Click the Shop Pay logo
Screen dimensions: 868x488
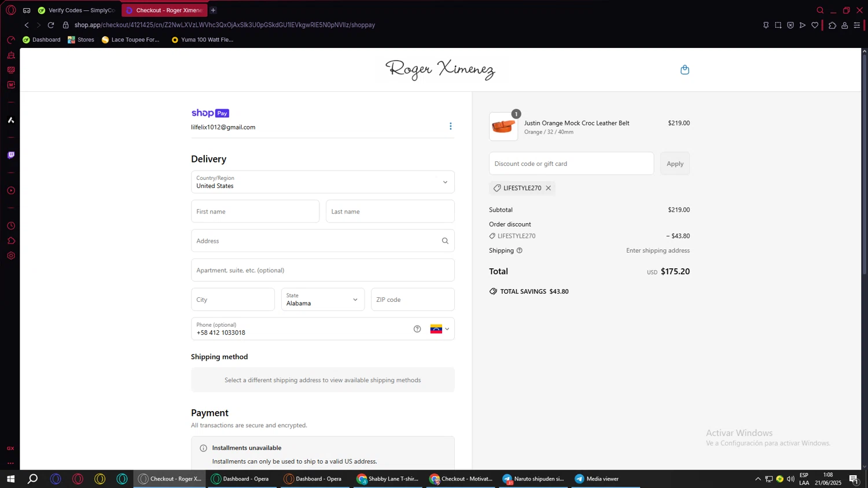pos(210,113)
